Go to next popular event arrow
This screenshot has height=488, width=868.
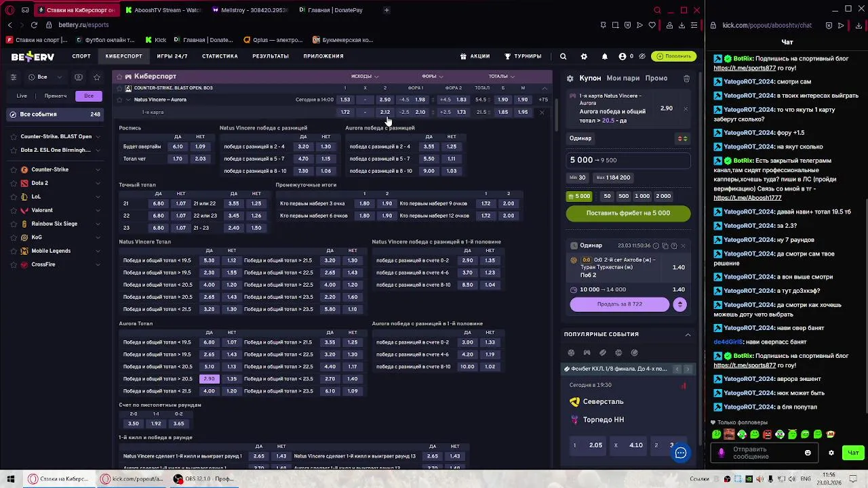click(x=688, y=369)
